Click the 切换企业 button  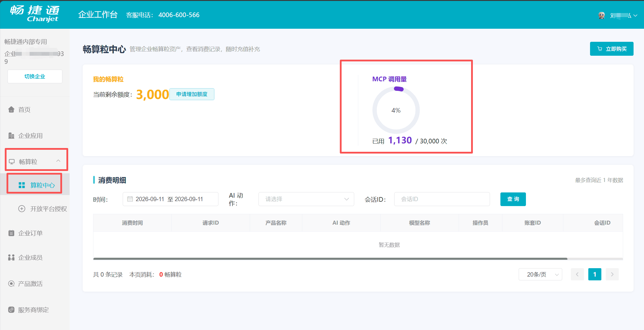click(x=35, y=76)
